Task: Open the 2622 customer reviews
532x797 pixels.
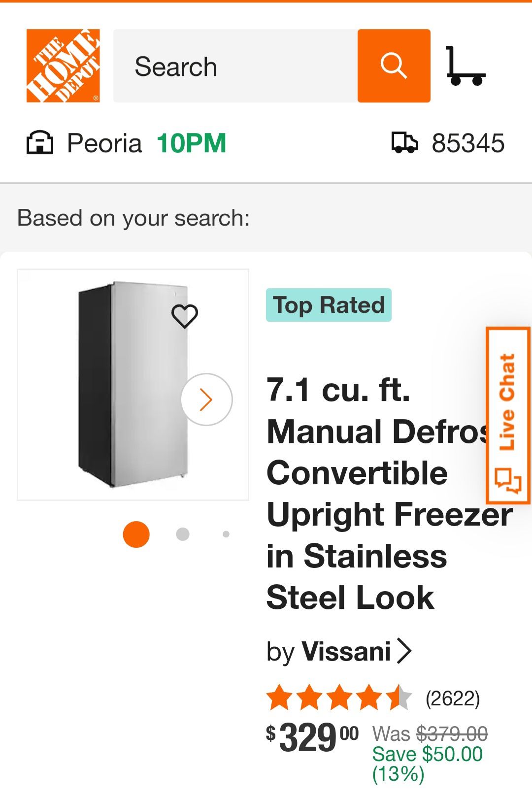Action: (453, 698)
